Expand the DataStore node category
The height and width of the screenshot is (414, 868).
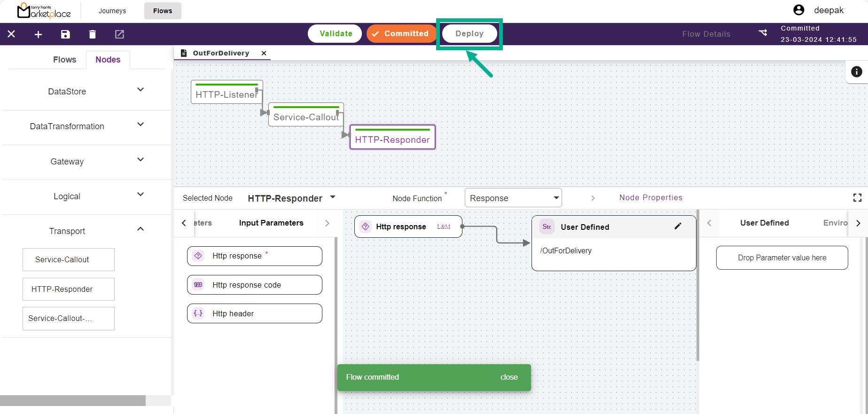pyautogui.click(x=140, y=90)
